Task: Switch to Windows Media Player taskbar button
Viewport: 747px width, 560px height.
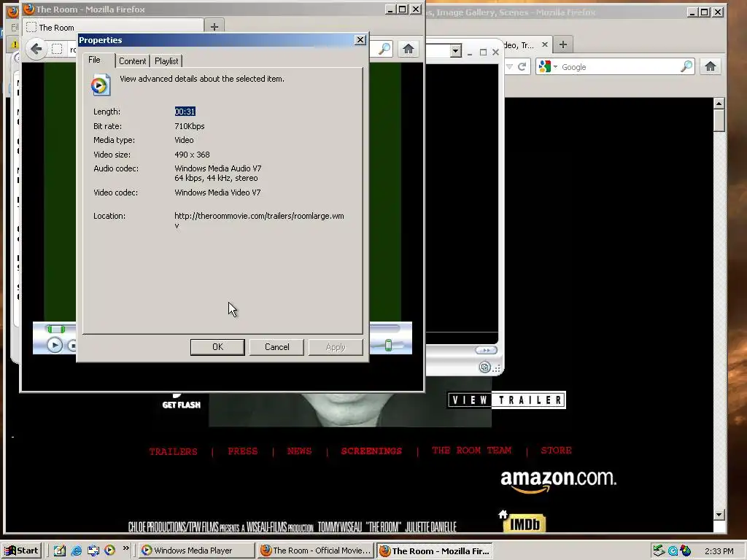Action: [197, 551]
